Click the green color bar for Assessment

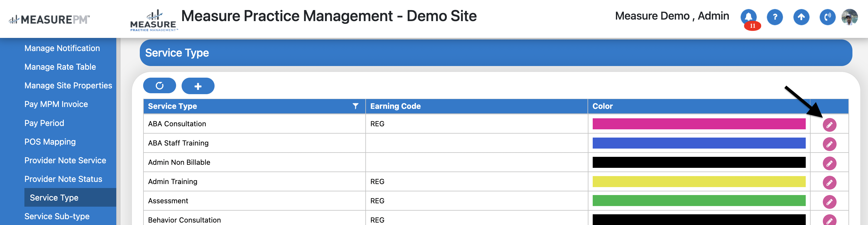pyautogui.click(x=699, y=201)
